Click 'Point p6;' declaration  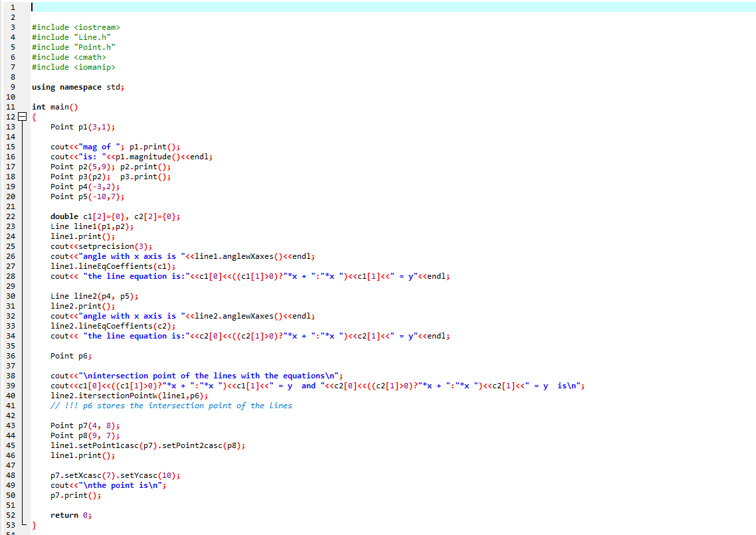tap(71, 356)
